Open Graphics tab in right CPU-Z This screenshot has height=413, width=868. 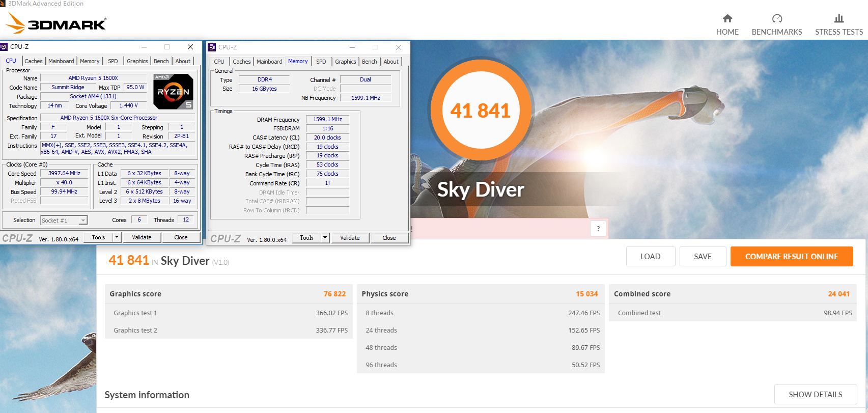(346, 62)
